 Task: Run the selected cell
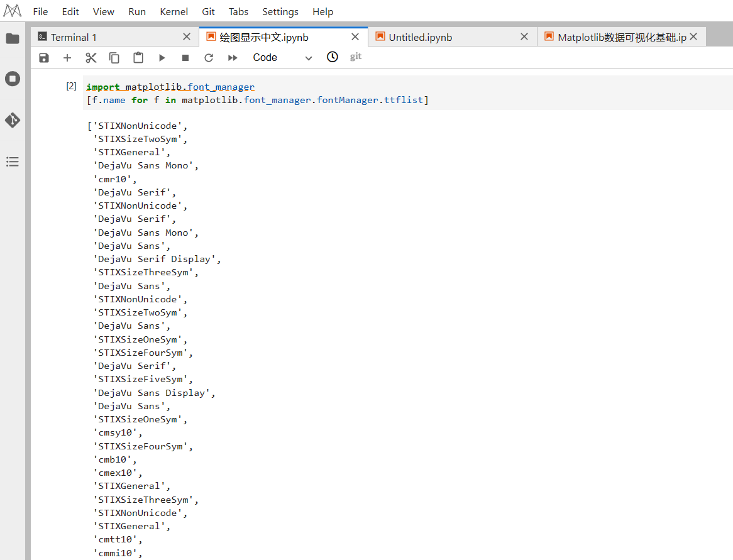coord(162,57)
